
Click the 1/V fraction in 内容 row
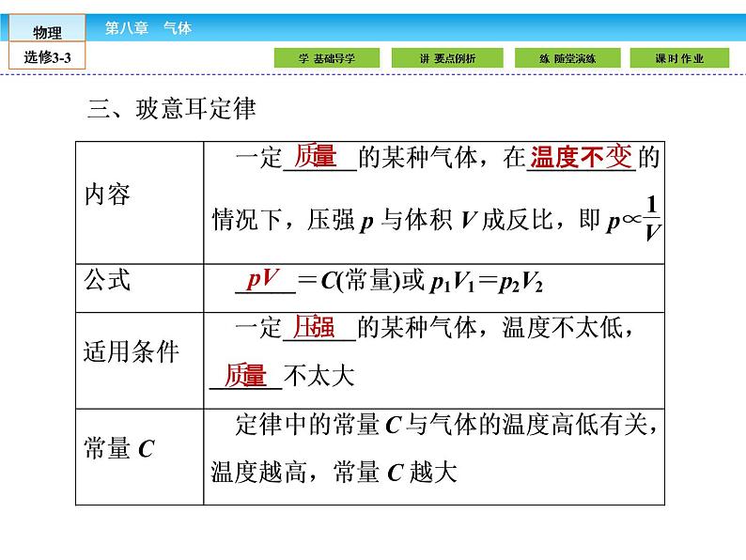click(652, 218)
